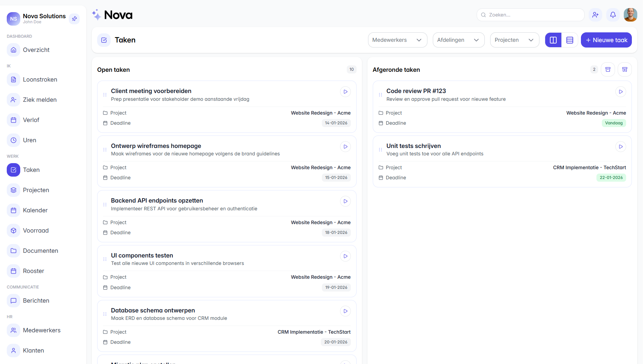Create a task with Nieuwe taak
The width and height of the screenshot is (643, 364).
[x=606, y=40]
